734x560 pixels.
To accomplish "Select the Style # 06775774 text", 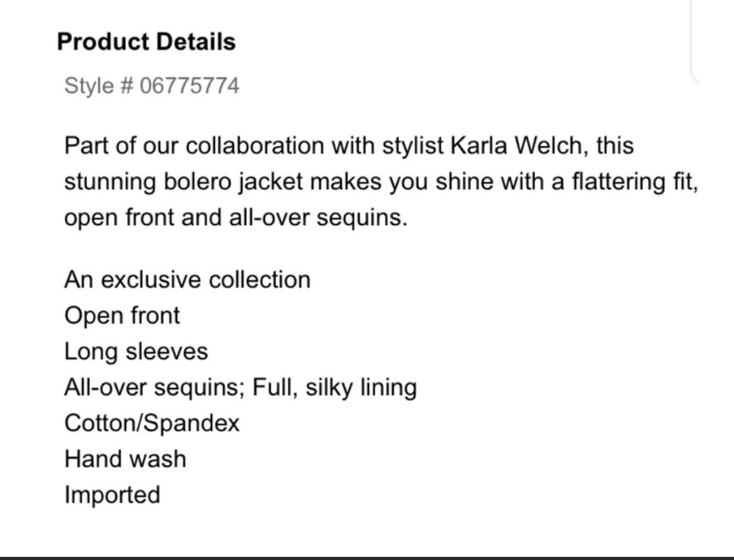I will click(152, 86).
